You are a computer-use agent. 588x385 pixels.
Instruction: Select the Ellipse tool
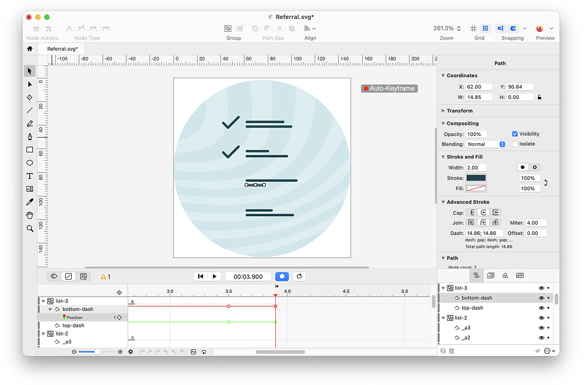(x=29, y=163)
